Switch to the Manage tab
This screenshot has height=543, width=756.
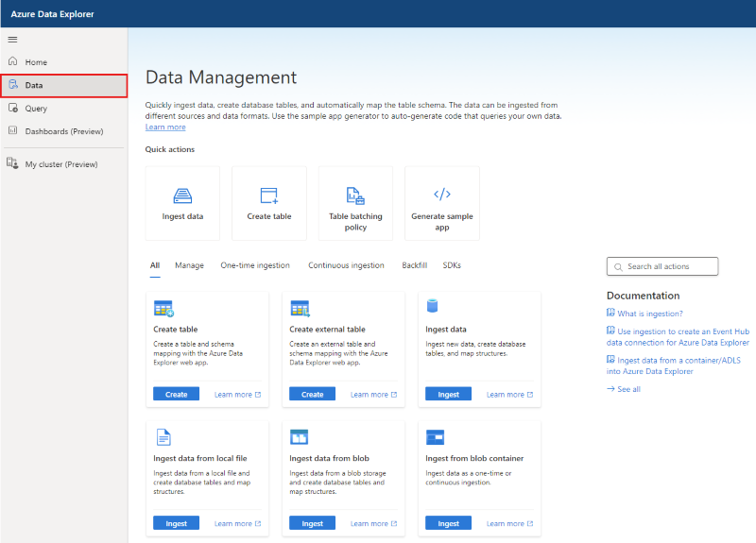coord(190,265)
